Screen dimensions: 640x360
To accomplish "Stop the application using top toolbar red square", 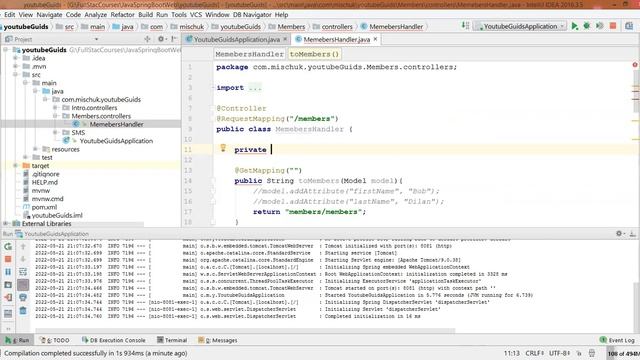I will click(x=613, y=26).
